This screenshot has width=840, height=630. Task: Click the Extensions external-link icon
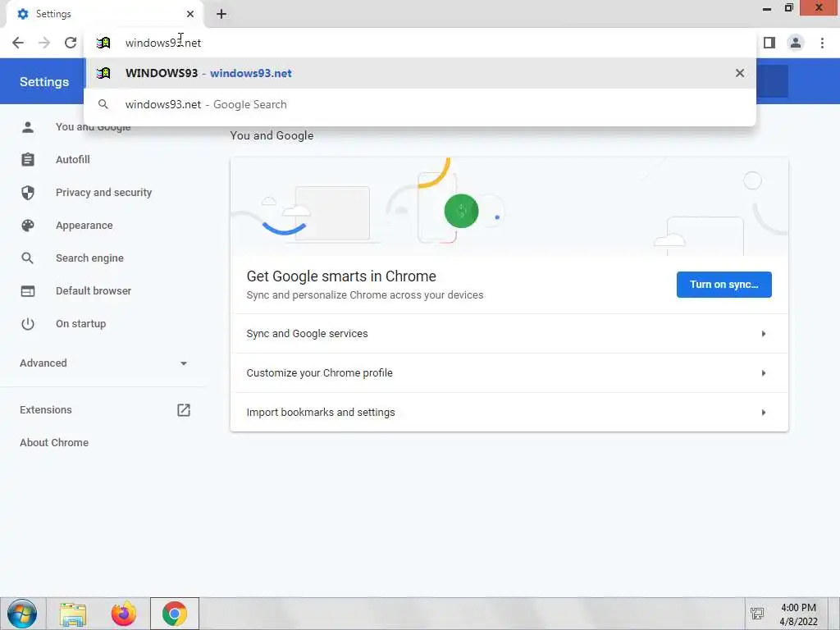tap(184, 410)
